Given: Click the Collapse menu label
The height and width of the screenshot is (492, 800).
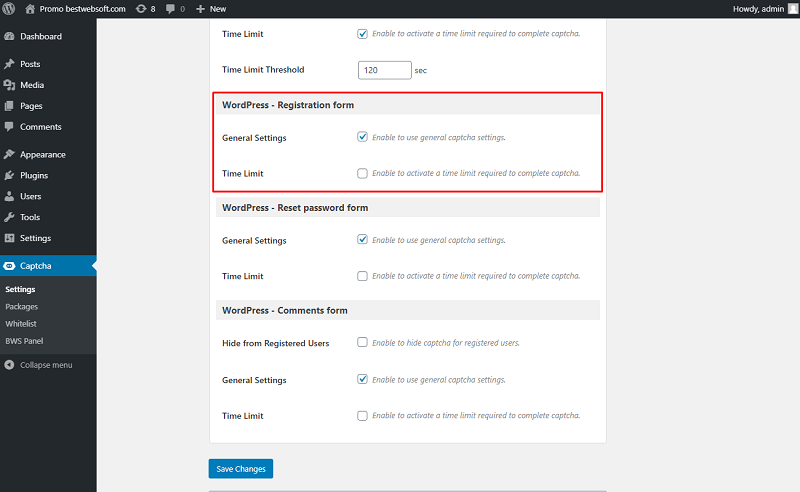Looking at the screenshot, I should point(46,365).
